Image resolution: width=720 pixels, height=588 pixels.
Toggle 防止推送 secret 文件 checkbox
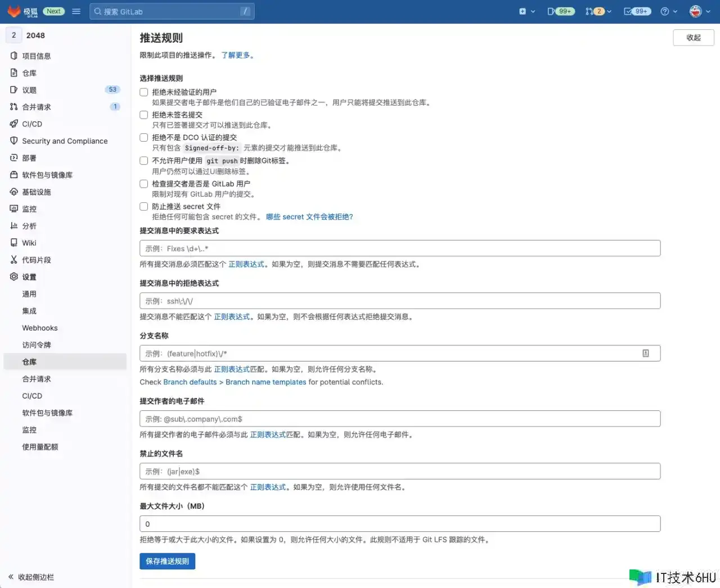point(144,206)
